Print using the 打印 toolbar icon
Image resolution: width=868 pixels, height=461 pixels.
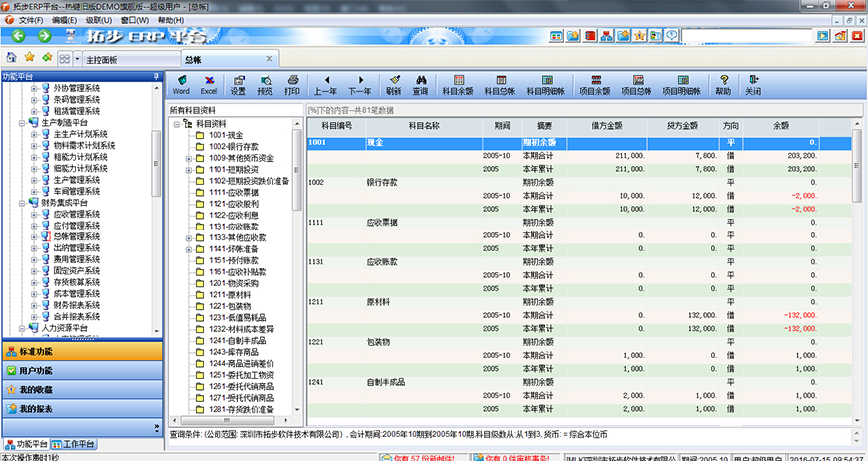(x=292, y=84)
